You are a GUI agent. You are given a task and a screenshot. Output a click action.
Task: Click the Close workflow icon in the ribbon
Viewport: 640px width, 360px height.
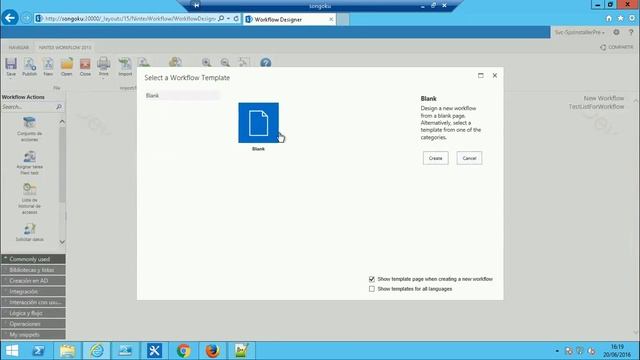pyautogui.click(x=85, y=64)
